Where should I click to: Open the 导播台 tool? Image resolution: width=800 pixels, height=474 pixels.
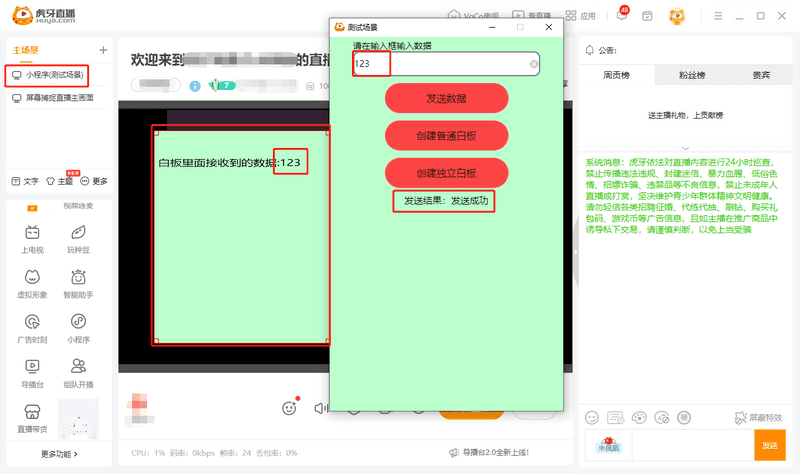pyautogui.click(x=32, y=374)
